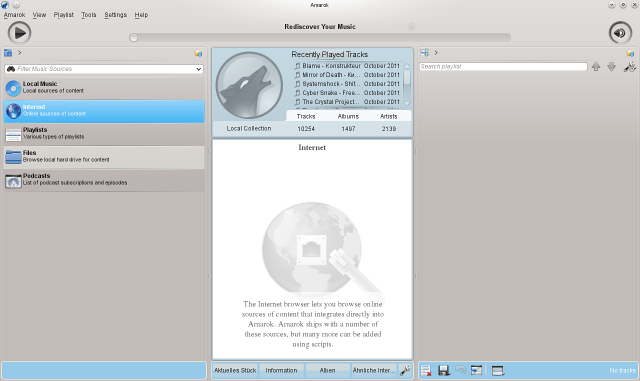Image resolution: width=640 pixels, height=381 pixels.
Task: Click the Podcasts icon
Action: pyautogui.click(x=13, y=180)
